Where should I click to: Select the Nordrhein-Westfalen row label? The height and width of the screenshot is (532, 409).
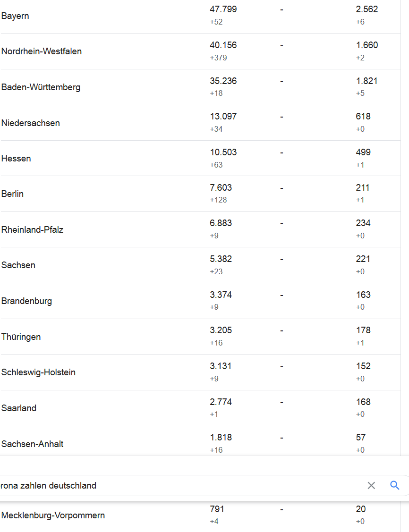(x=42, y=51)
